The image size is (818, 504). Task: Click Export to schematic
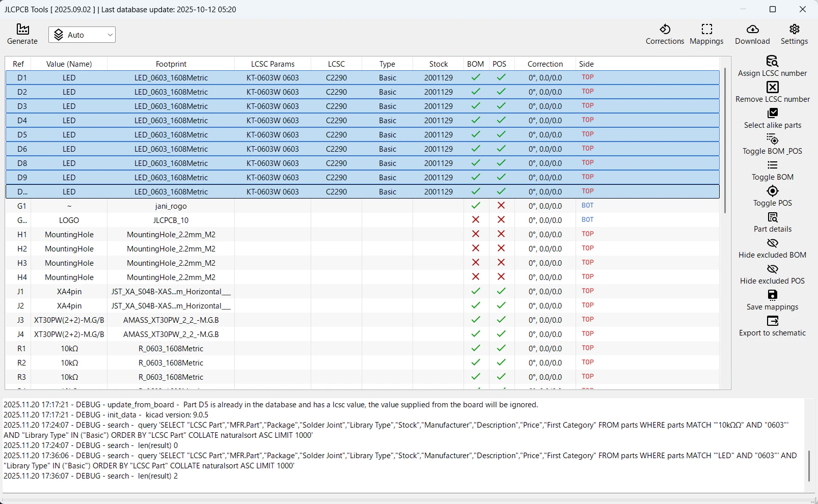772,326
